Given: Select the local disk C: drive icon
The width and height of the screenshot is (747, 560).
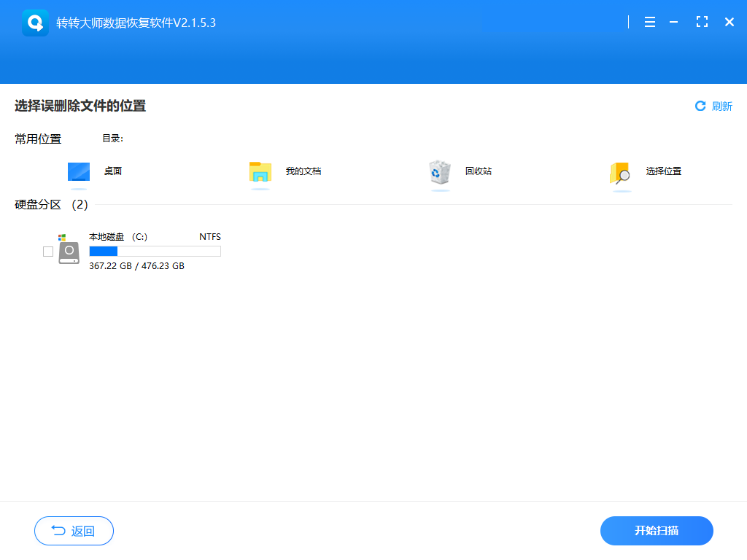Looking at the screenshot, I should (69, 249).
